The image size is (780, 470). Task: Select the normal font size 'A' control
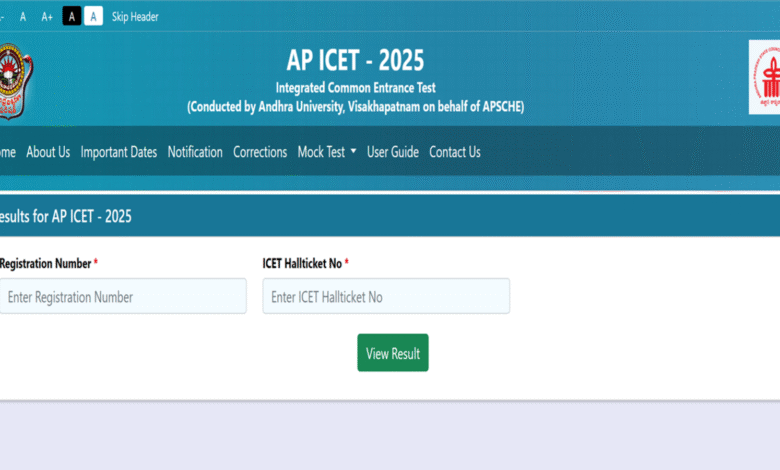(23, 17)
